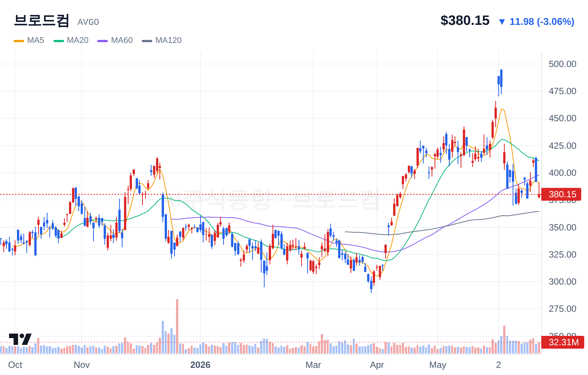This screenshot has width=588, height=375.
Task: Click the 브로드컴 stock title
Action: coord(41,20)
